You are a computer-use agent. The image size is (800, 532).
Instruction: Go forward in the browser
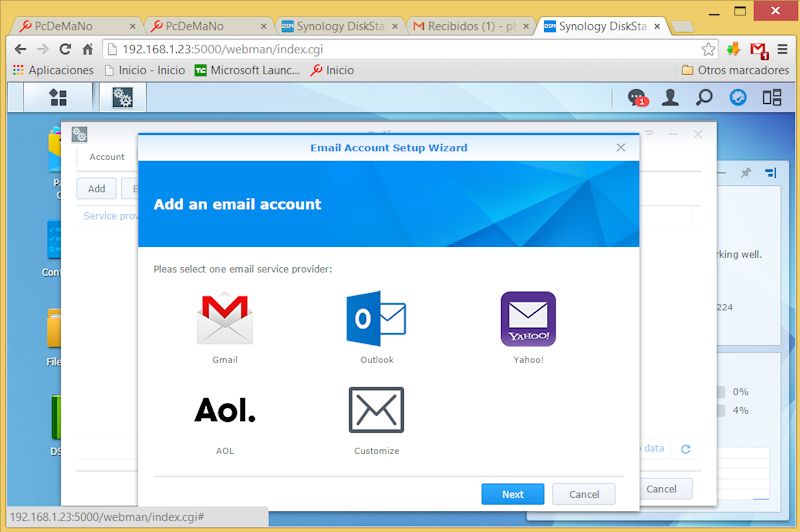(x=43, y=49)
